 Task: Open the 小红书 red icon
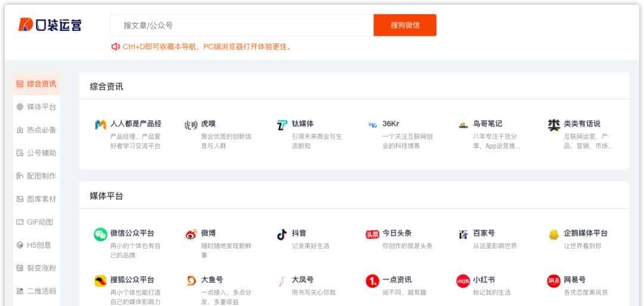point(463,281)
